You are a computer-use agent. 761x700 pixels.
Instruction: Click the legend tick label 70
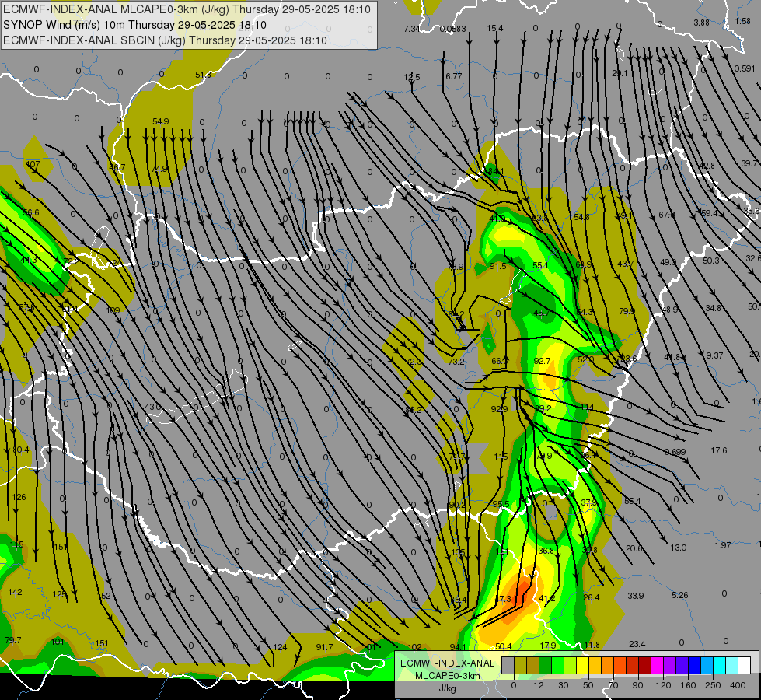tap(613, 685)
